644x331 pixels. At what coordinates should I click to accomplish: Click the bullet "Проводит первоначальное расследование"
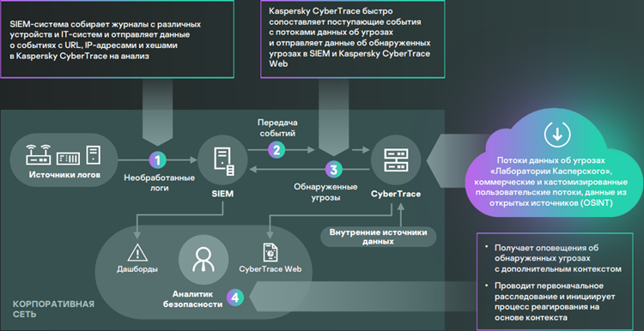pos(556,302)
